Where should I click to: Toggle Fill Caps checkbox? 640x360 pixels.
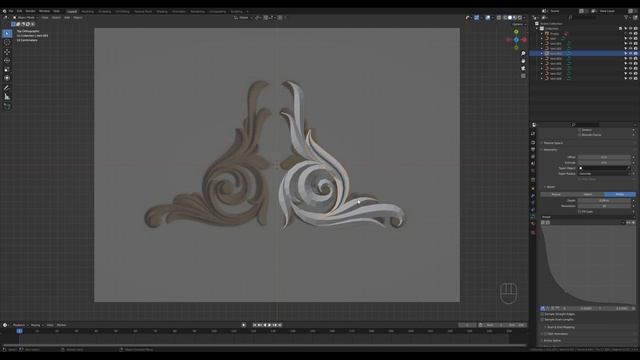click(x=580, y=212)
